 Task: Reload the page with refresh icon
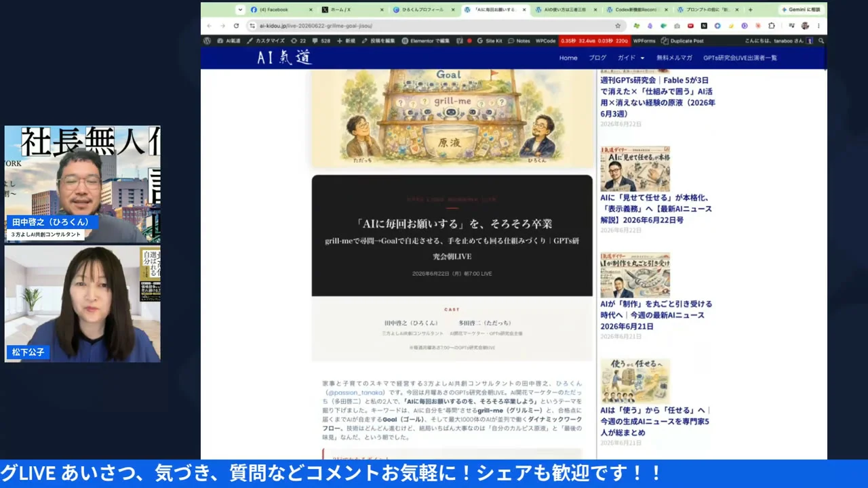pyautogui.click(x=236, y=26)
